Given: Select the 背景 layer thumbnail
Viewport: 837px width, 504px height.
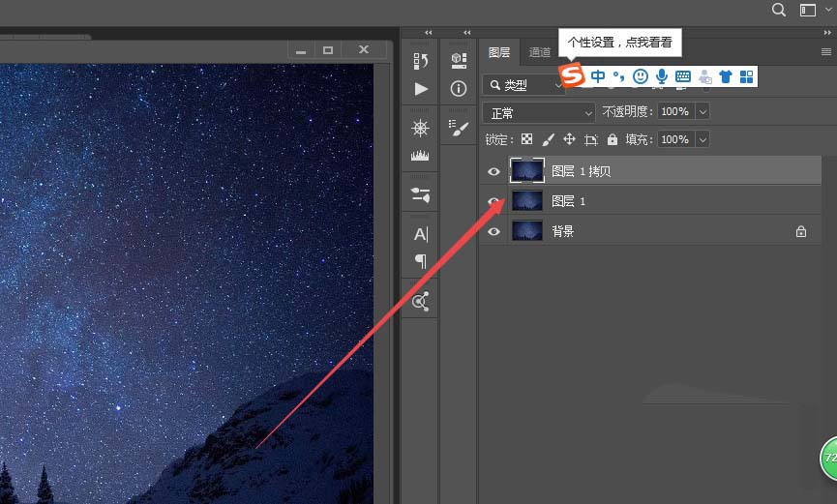Looking at the screenshot, I should coord(526,231).
